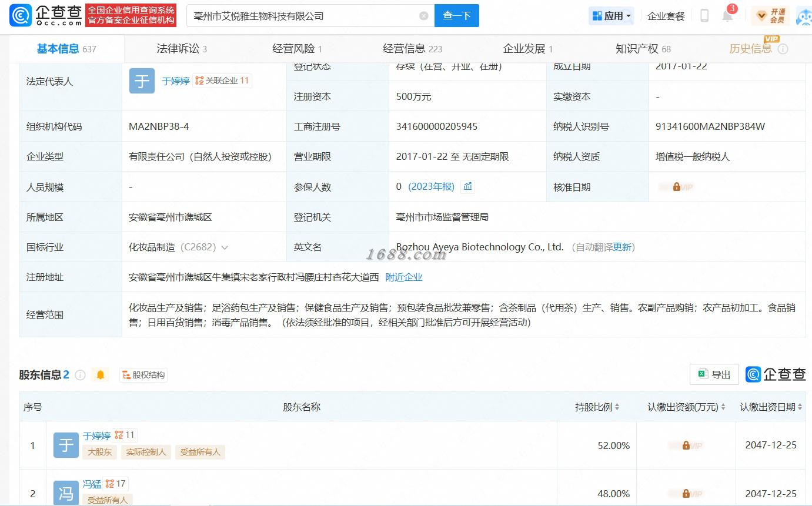This screenshot has height=506, width=812.
Task: Open legal representative 于婷婷 link
Action: tap(176, 81)
